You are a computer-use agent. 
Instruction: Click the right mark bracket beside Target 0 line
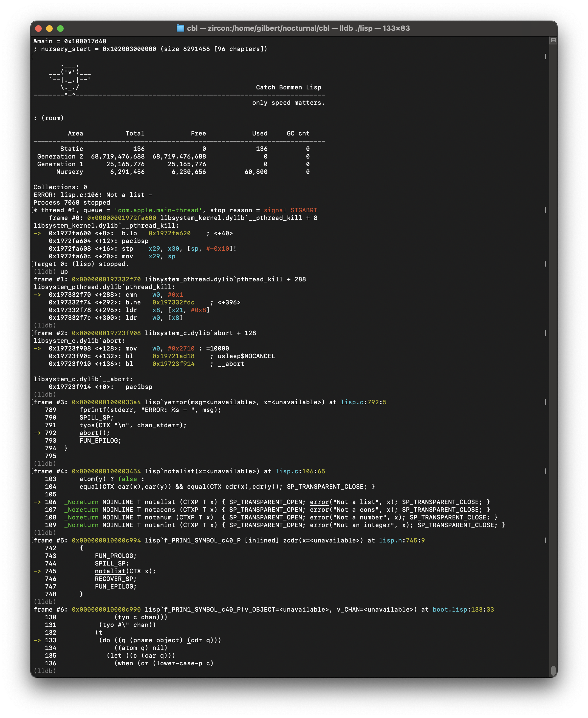(x=545, y=264)
